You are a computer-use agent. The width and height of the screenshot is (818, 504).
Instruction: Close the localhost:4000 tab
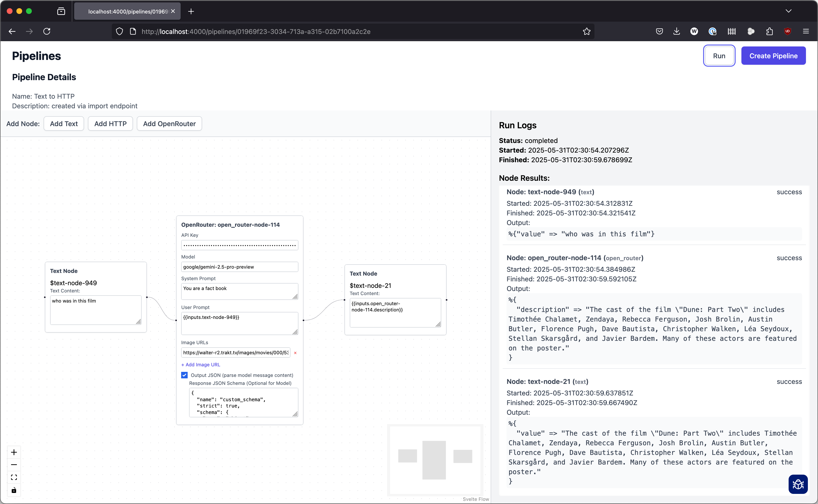click(x=173, y=11)
